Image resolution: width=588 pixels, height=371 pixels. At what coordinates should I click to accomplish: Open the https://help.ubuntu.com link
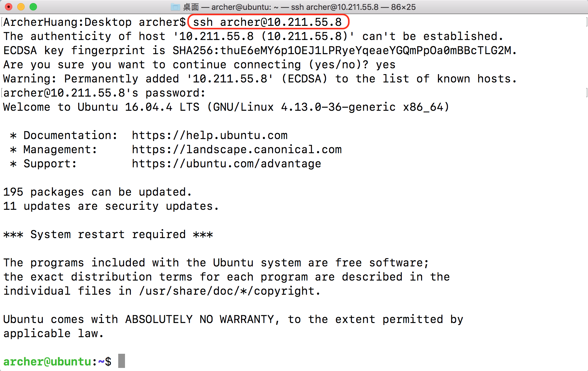[x=210, y=135]
